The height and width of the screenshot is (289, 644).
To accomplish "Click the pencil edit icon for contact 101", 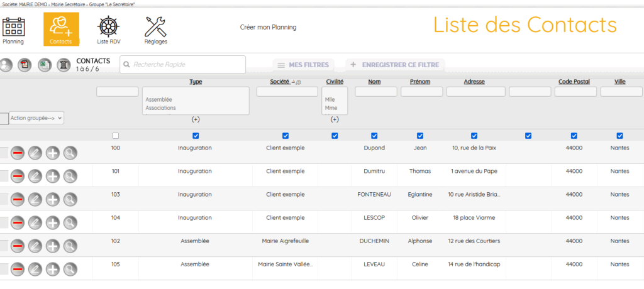I will pos(36,176).
